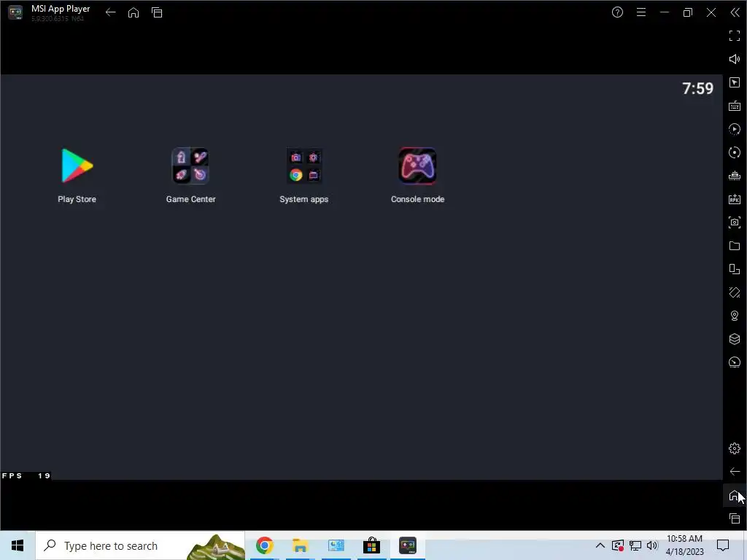This screenshot has width=747, height=560.
Task: Click the volume icon in sidebar
Action: coord(735,59)
